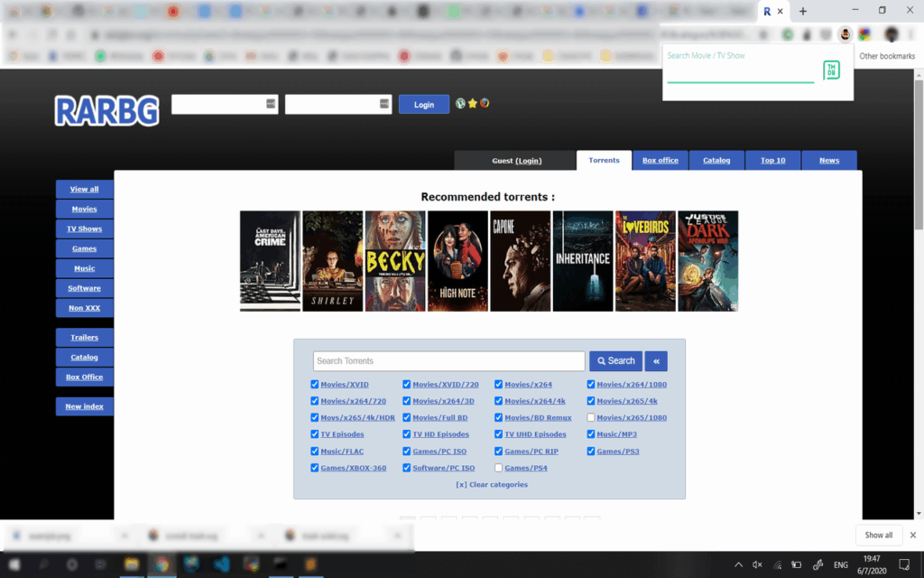Click the username input field
Screen dimensions: 924x578
[x=225, y=105]
